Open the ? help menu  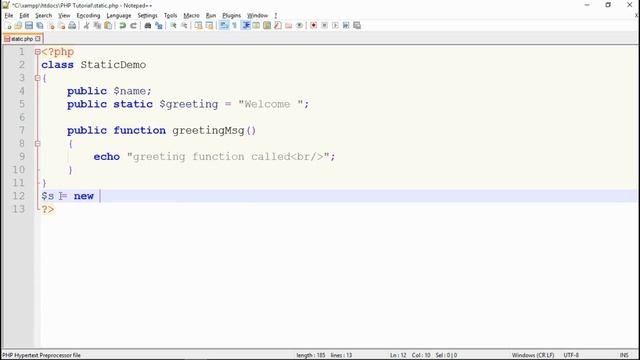click(276, 16)
